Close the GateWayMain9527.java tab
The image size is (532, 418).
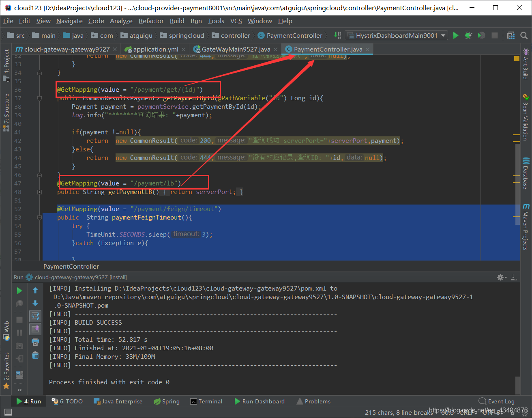(276, 49)
